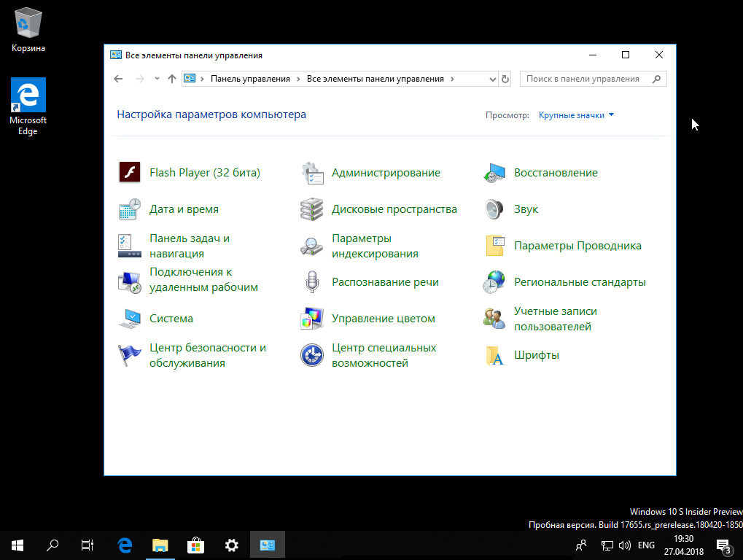The image size is (743, 560).
Task: Open the Microsoft Edge desktop shortcut
Action: [x=28, y=106]
